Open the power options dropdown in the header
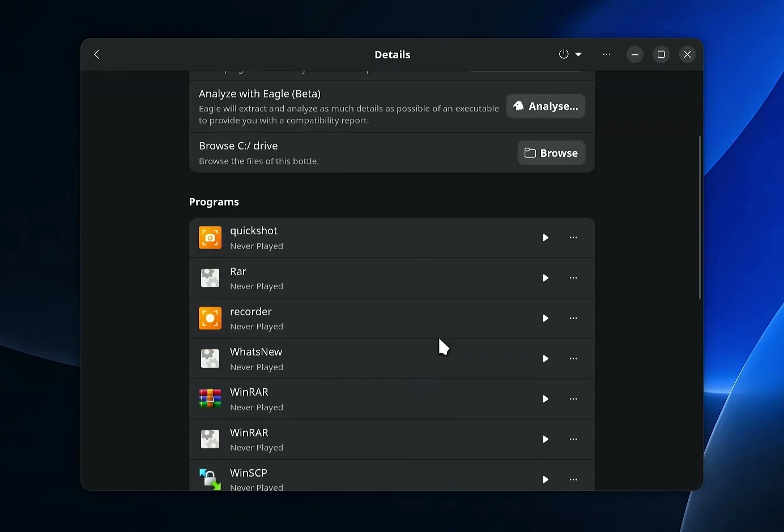784x532 pixels. (570, 54)
